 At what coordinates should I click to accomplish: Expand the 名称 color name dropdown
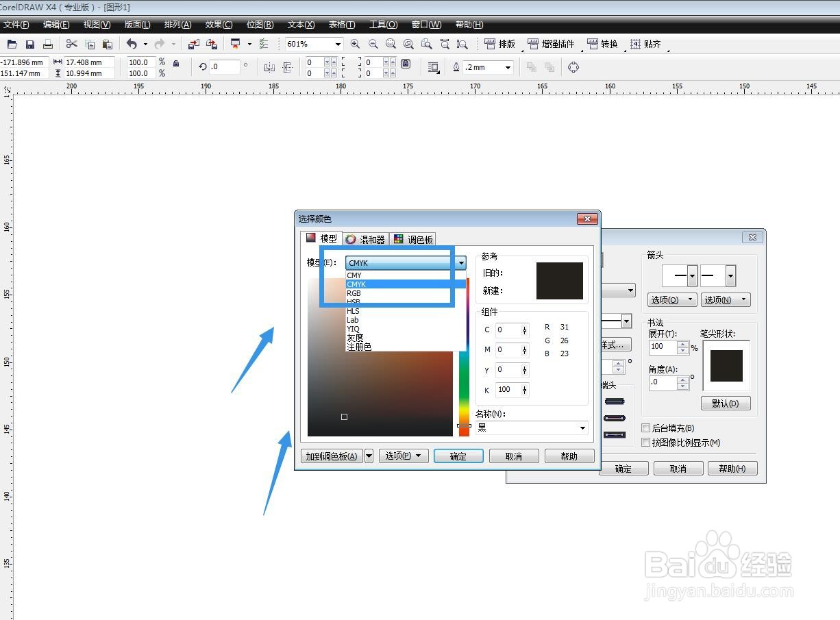pos(583,427)
